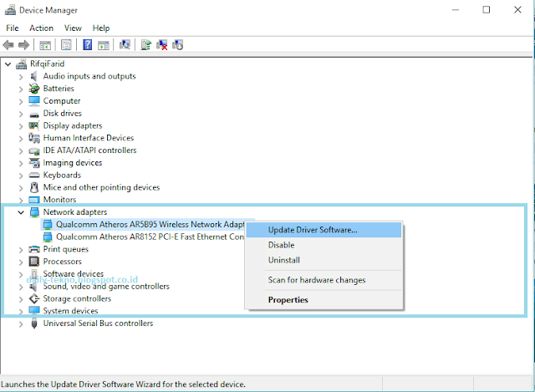Click the IDE ATA/ATAPI controllers icon
Viewport: 535px width, 392px height.
34,150
